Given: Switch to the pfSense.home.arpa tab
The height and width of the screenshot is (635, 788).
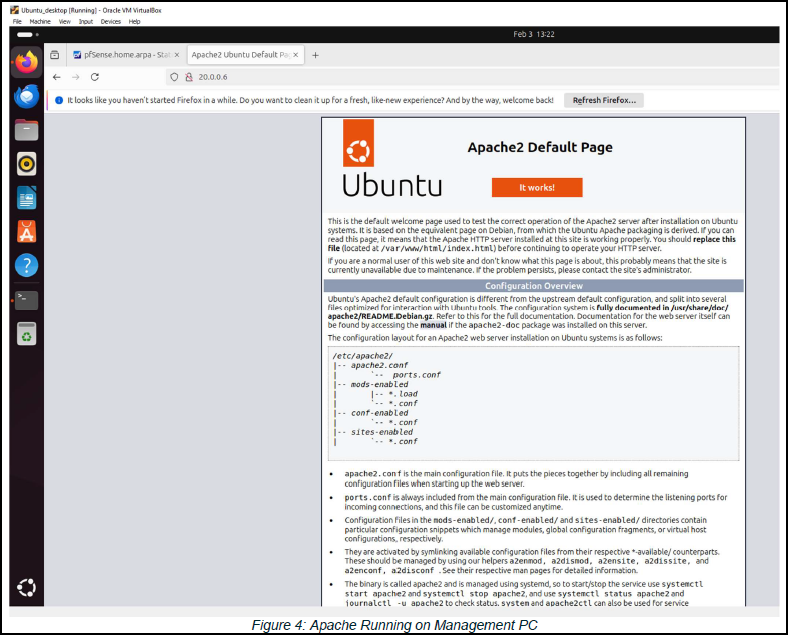Looking at the screenshot, I should [x=126, y=55].
